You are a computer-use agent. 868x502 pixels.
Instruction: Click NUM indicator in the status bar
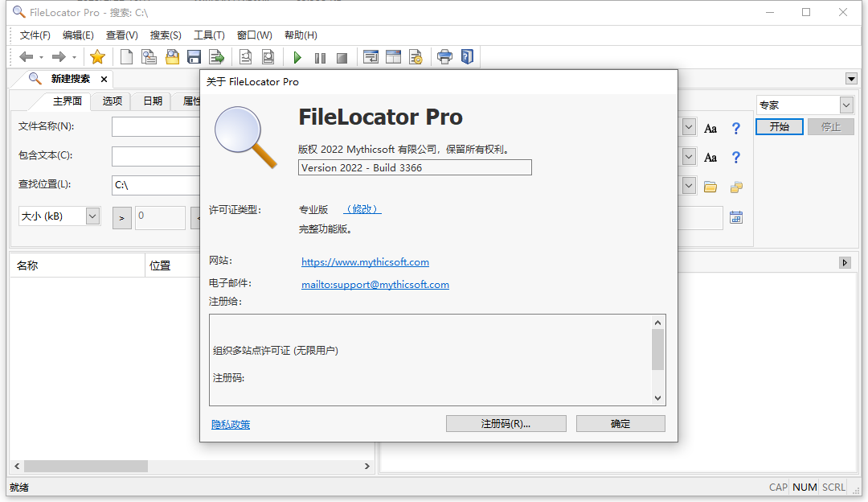[x=805, y=487]
